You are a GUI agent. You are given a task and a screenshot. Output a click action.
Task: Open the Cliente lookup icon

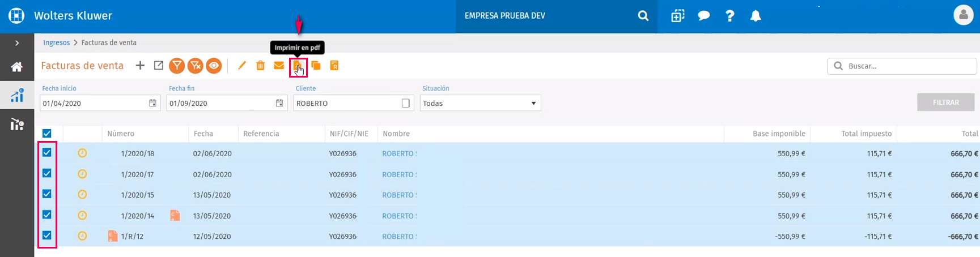(x=406, y=103)
